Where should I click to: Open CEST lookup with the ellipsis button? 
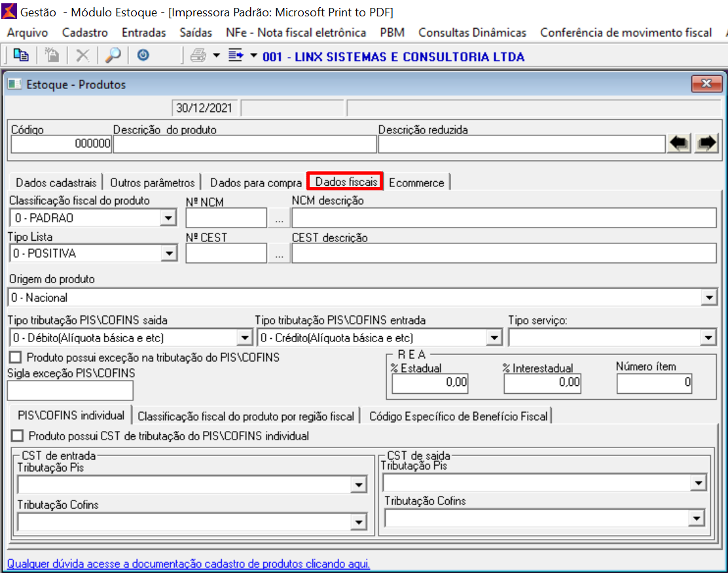[x=279, y=254]
